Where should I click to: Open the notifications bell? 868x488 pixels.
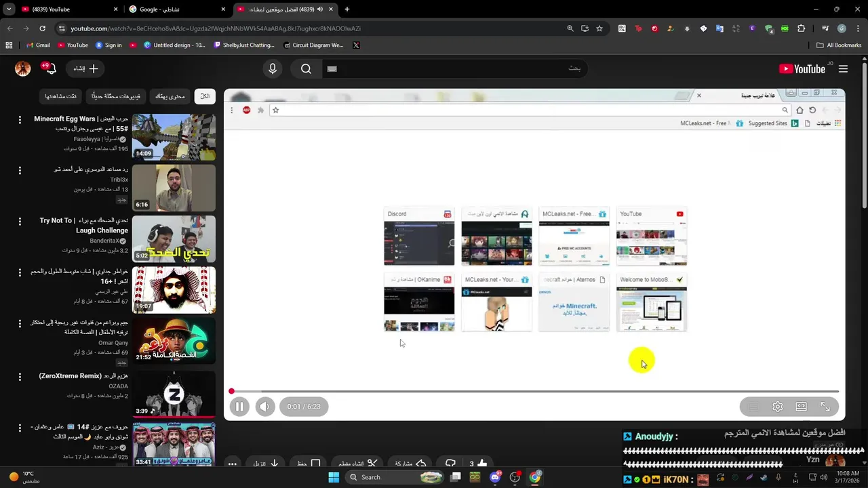(x=50, y=68)
